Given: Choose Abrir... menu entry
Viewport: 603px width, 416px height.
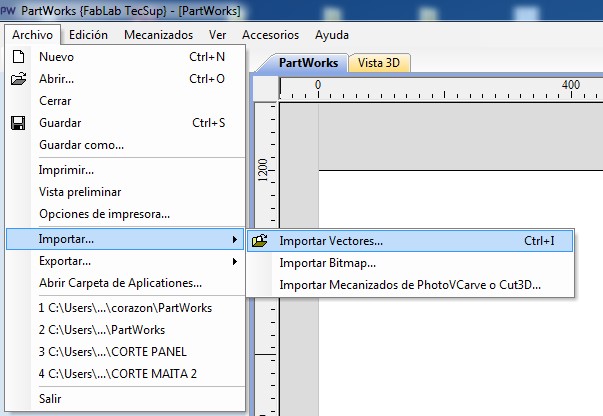Looking at the screenshot, I should 125,79.
